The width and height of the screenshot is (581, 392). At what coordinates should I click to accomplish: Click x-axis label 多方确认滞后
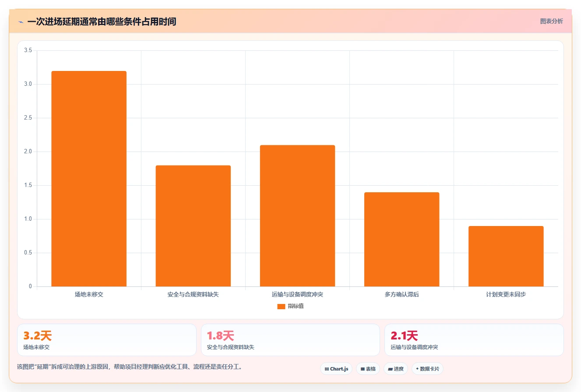(401, 294)
